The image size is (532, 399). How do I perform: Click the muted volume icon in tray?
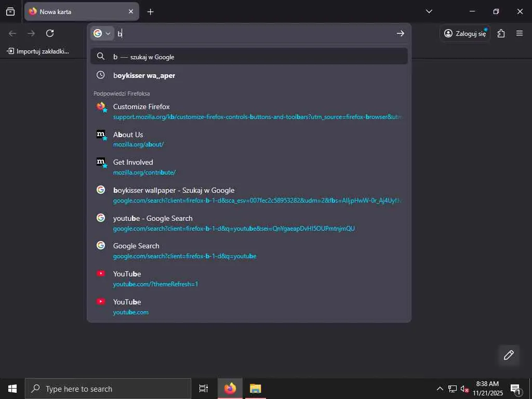pyautogui.click(x=464, y=389)
